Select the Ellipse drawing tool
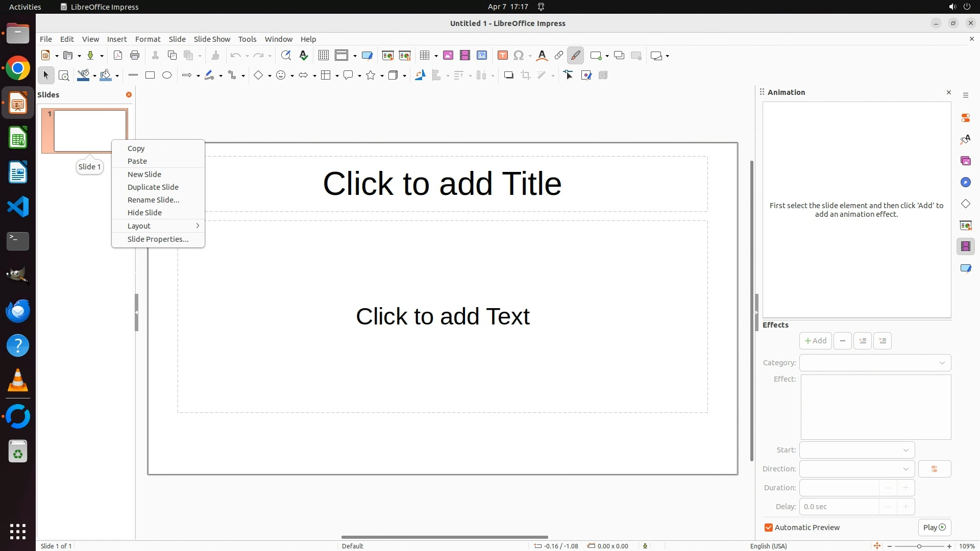The width and height of the screenshot is (980, 551). pos(167,76)
